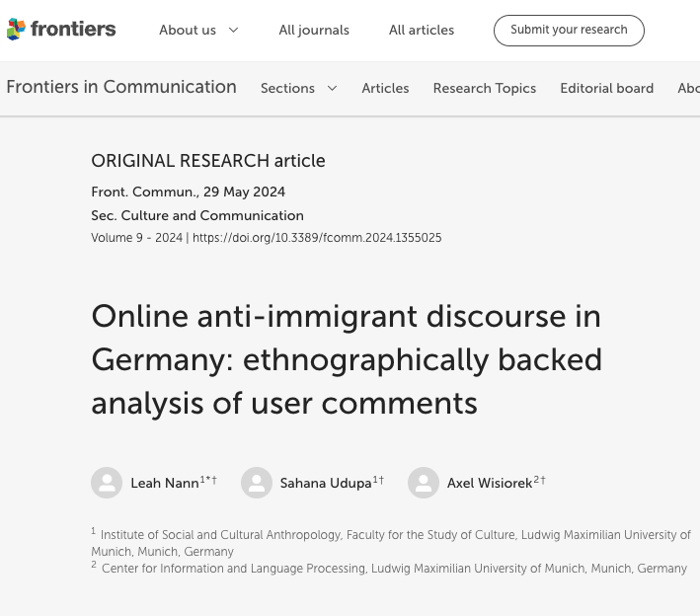Click the Center for Information and Language Processing affiliation

pos(389,569)
